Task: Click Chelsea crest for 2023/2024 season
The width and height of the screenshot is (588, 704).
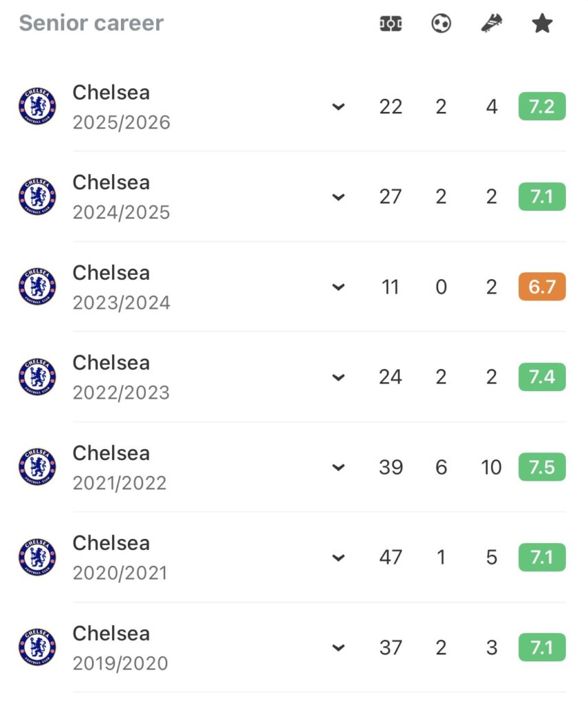Action: tap(37, 287)
